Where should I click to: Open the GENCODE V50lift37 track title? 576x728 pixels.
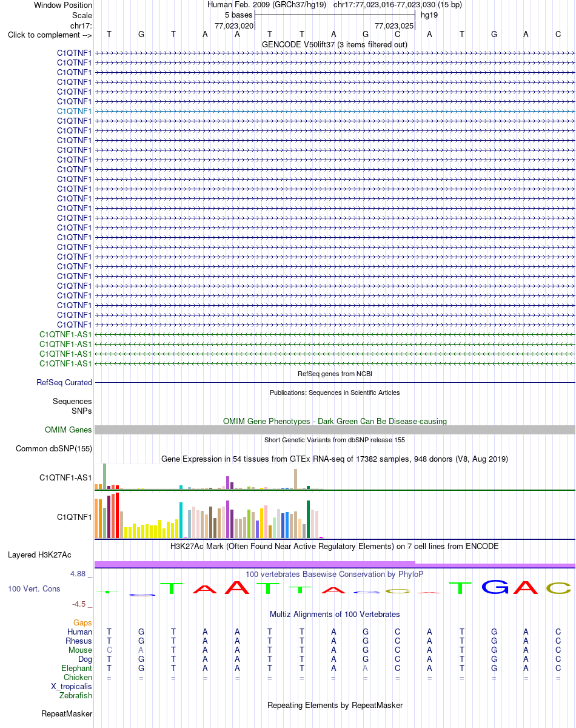point(335,44)
